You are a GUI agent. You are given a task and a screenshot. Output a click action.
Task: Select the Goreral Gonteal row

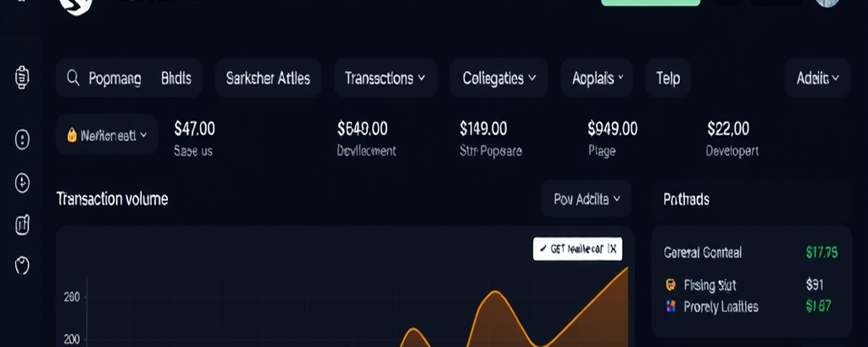pyautogui.click(x=751, y=252)
